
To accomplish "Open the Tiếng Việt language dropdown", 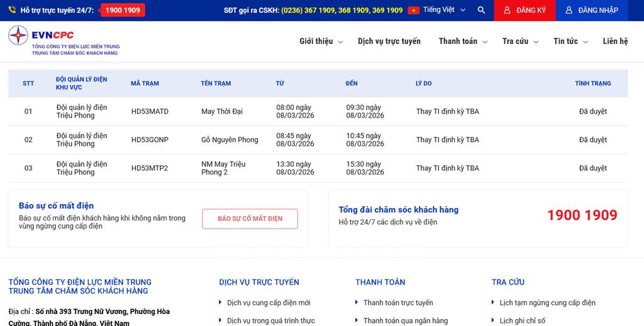I will click(445, 10).
